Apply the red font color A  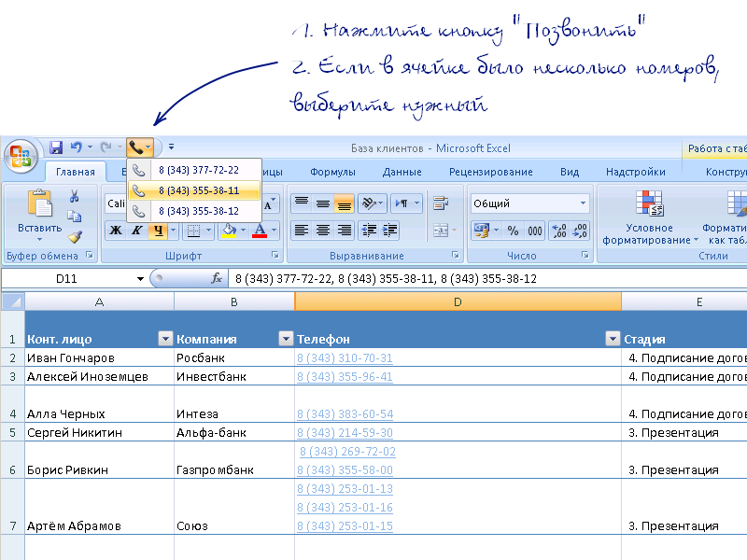(x=260, y=231)
